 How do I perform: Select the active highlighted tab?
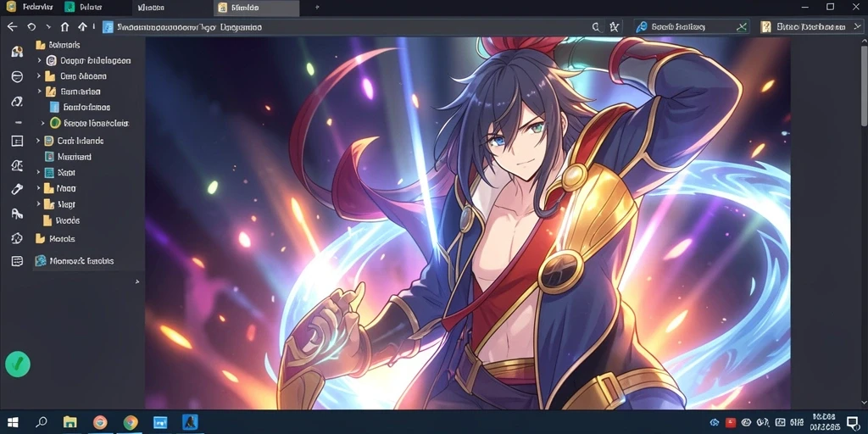click(x=256, y=8)
